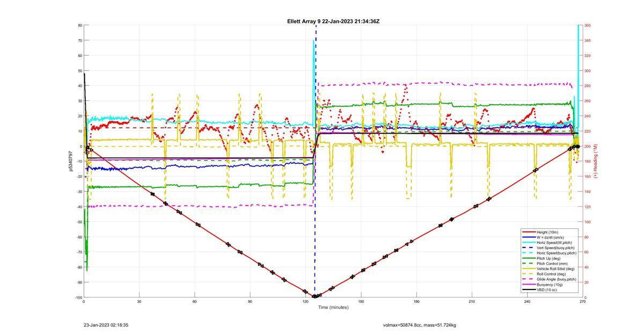Click the plot title 'Ellett Array 9 22-Jan-2023 21:34:36Z'

coord(333,21)
